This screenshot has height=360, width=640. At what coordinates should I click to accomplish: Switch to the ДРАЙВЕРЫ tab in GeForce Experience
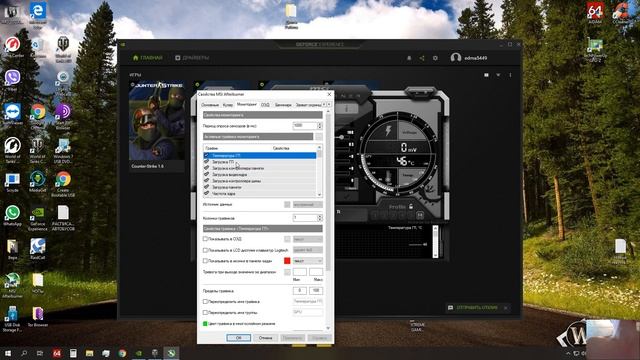click(192, 58)
